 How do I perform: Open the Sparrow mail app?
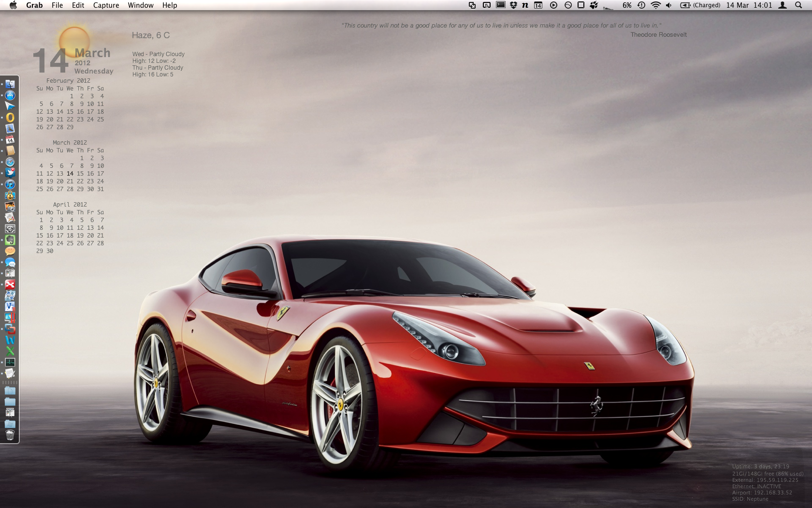tap(10, 106)
